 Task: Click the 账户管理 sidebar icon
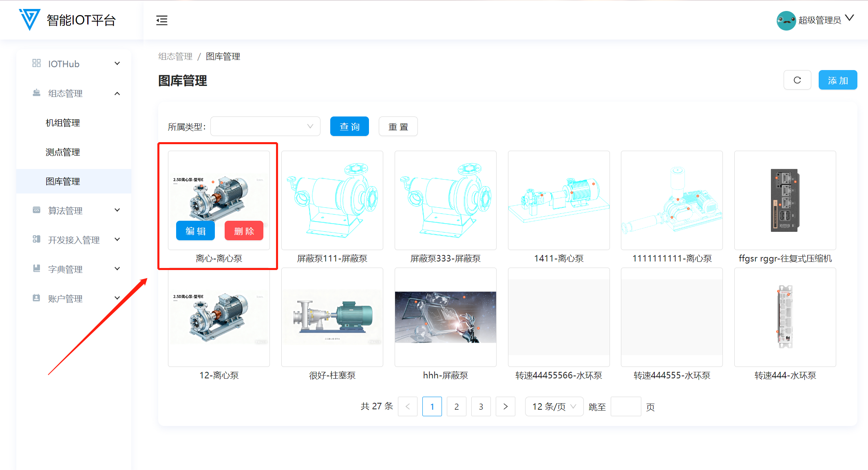(36, 298)
